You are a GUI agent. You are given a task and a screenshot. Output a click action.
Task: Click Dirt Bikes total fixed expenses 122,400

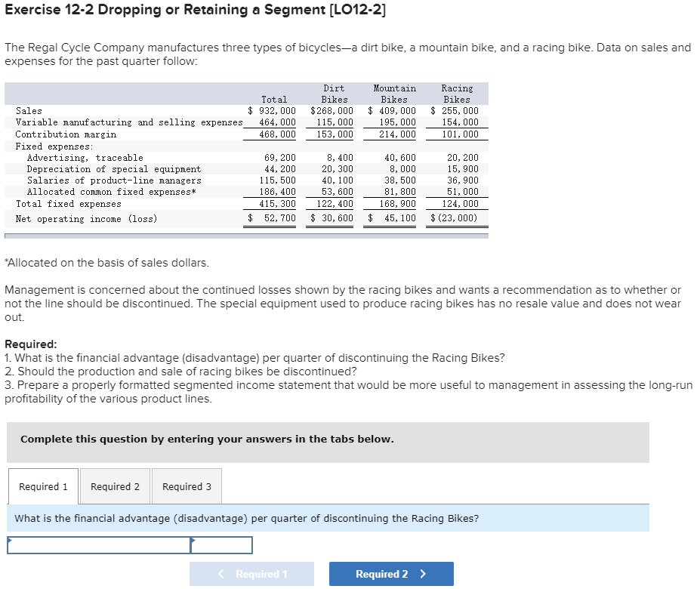pos(335,204)
